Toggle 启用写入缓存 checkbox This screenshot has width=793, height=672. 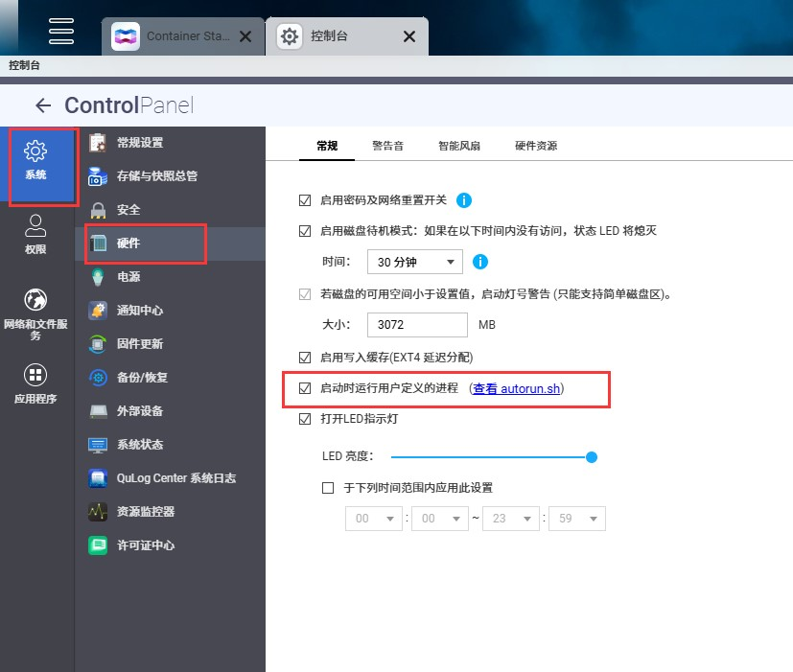pos(305,358)
